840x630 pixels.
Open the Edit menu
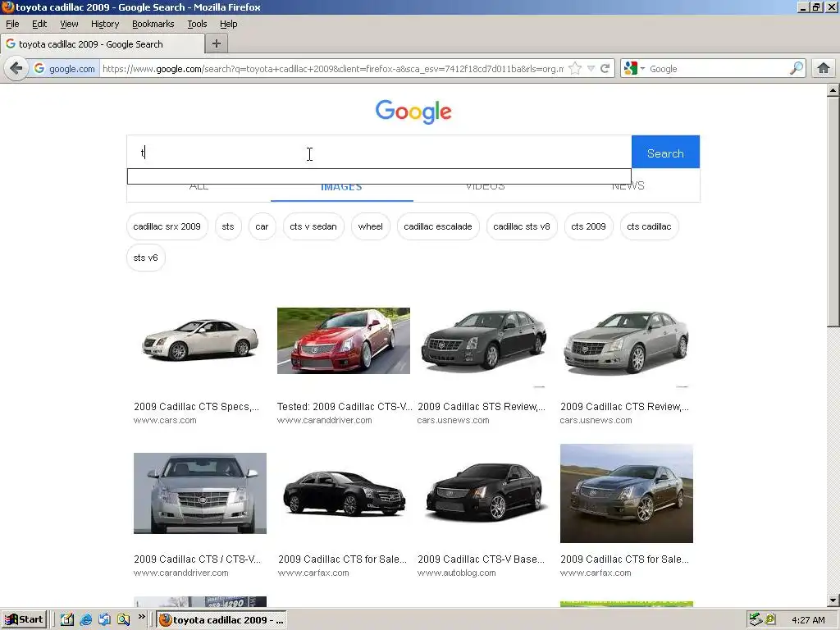pos(39,24)
